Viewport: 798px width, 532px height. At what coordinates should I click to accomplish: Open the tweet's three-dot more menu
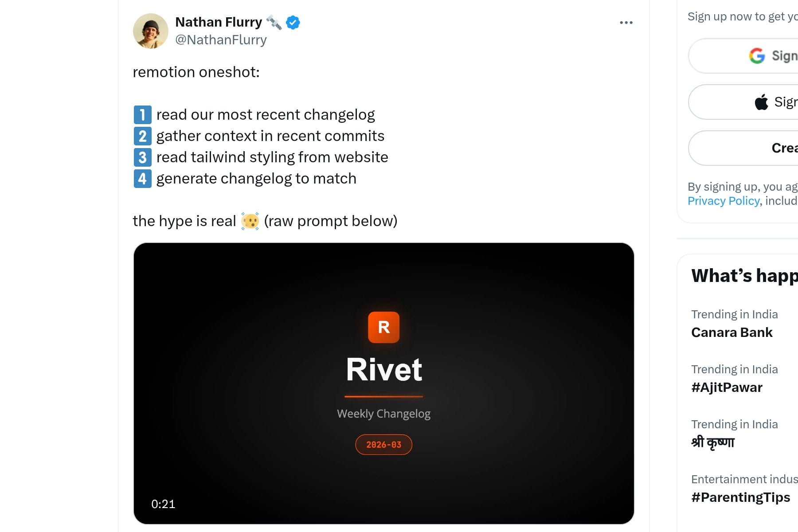coord(626,23)
